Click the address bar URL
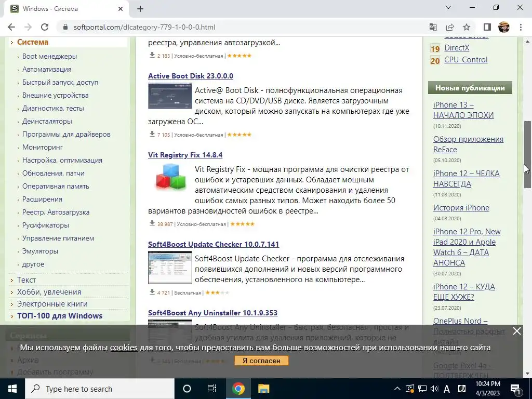 [144, 27]
